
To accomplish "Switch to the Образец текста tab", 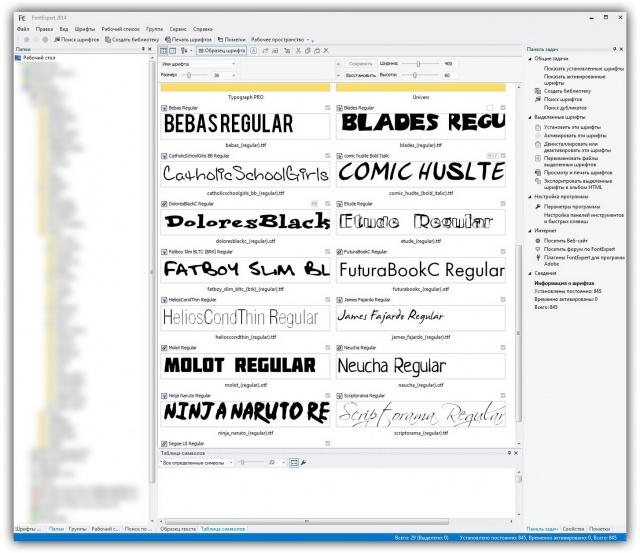I will (178, 529).
